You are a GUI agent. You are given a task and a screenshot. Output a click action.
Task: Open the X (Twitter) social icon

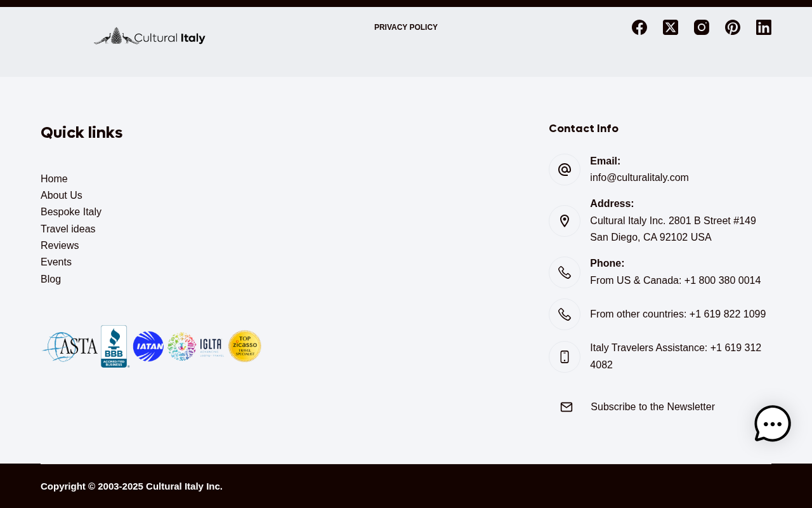pos(671,27)
